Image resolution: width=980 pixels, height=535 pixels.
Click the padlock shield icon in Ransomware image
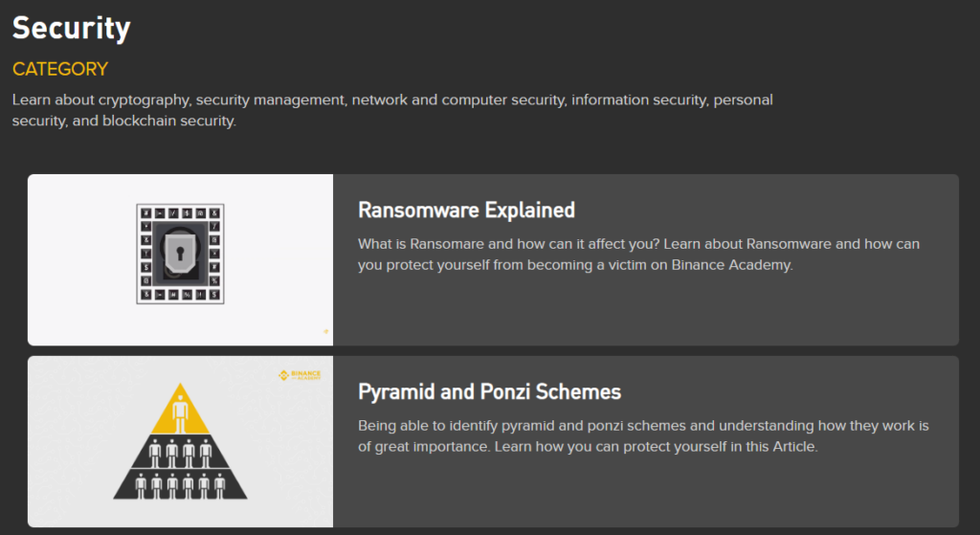[180, 253]
